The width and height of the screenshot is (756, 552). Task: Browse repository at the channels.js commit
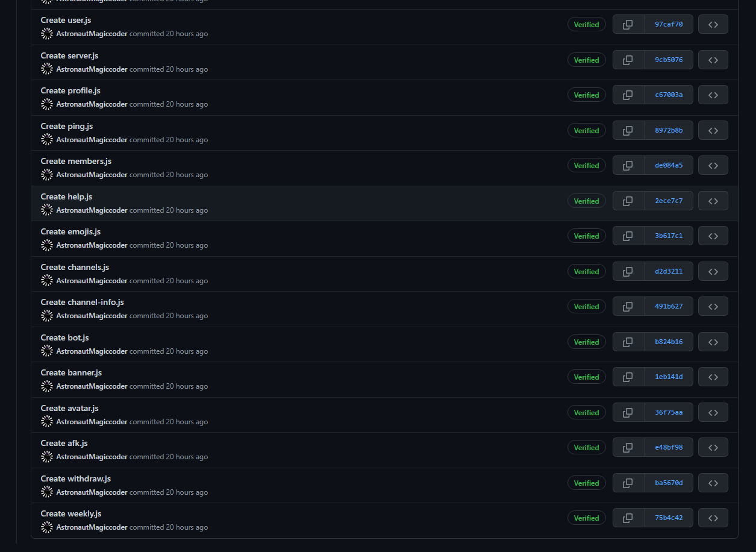(x=713, y=271)
